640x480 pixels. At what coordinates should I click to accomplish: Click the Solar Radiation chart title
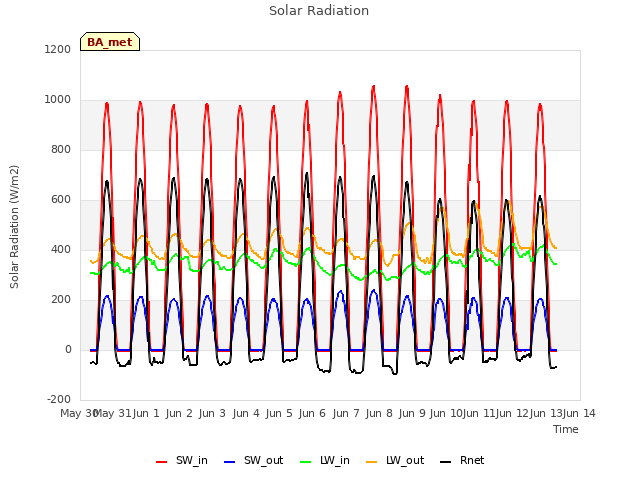tap(319, 11)
